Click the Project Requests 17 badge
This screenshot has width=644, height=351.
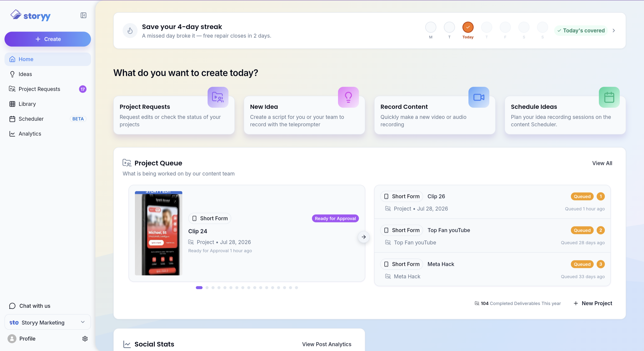[83, 89]
